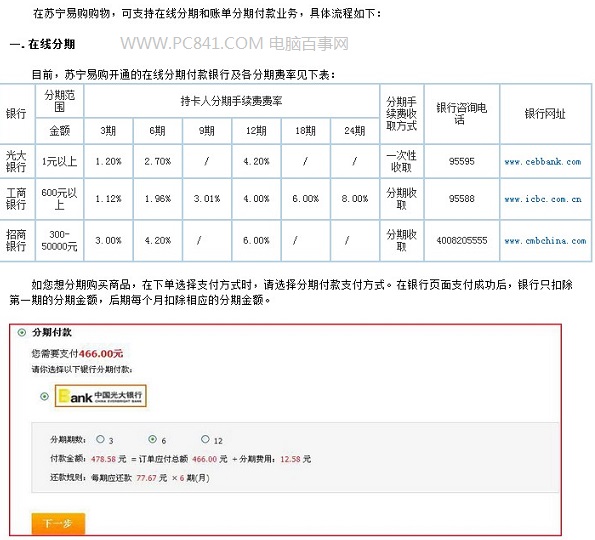Click the 持卡人分期手续费费率 header cell
595x540 pixels.
pos(231,101)
